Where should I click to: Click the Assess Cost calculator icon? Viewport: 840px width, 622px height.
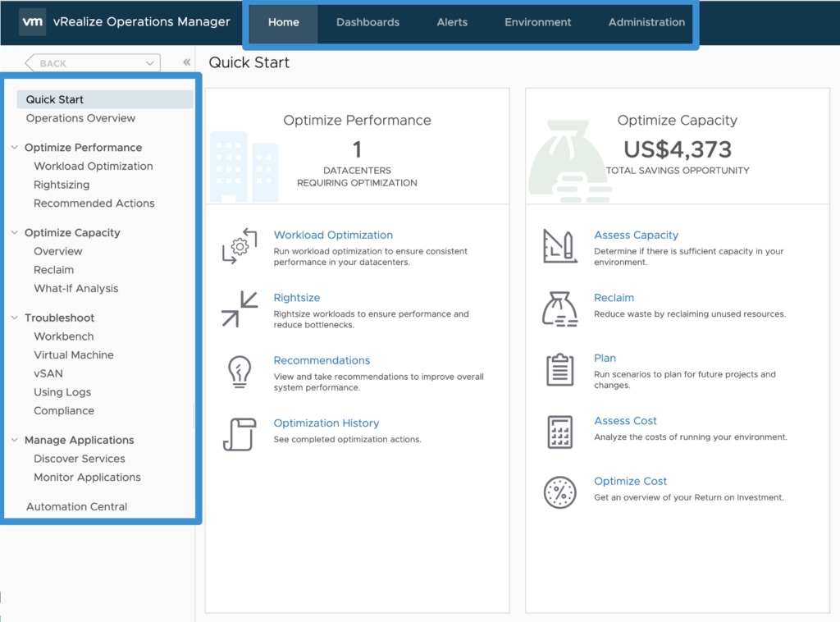(560, 432)
